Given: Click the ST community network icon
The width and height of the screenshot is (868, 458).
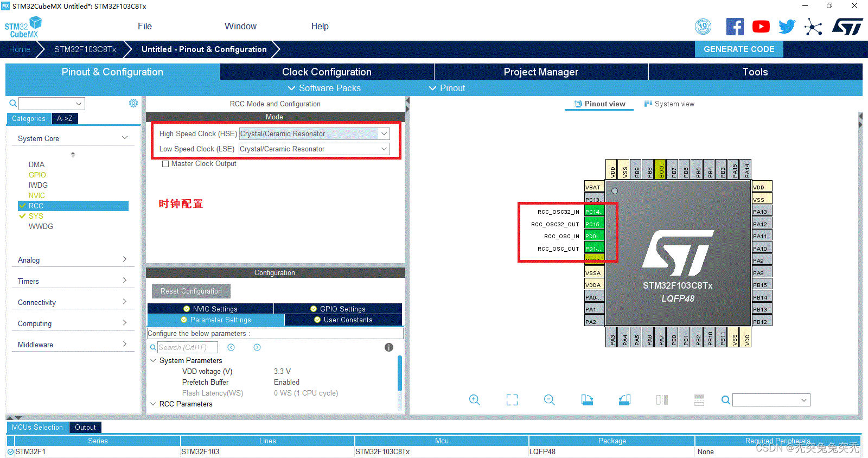Looking at the screenshot, I should [x=813, y=27].
